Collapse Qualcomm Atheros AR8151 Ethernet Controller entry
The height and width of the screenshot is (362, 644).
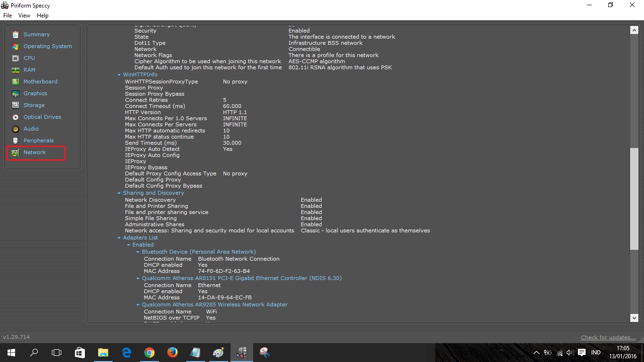tap(138, 279)
